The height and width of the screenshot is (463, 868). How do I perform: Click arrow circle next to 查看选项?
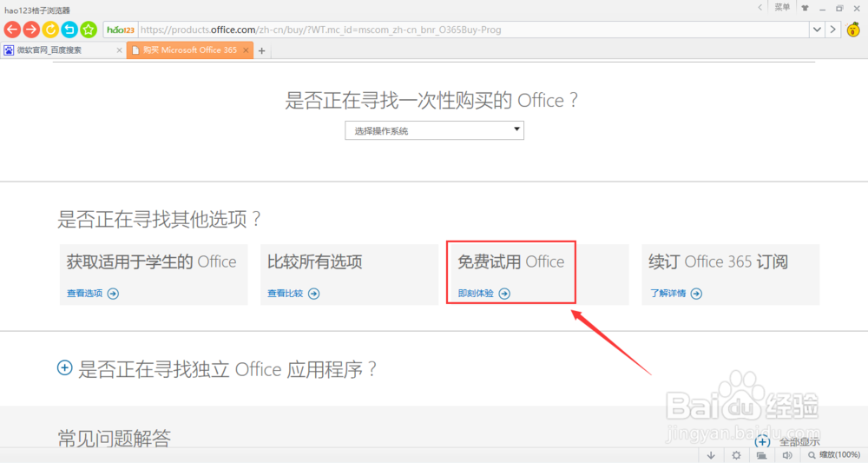[113, 294]
